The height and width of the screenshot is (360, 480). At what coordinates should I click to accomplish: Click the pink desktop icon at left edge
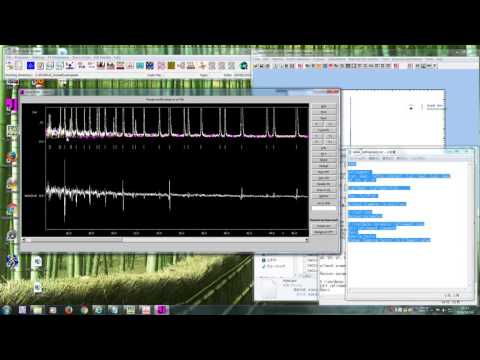tap(11, 104)
